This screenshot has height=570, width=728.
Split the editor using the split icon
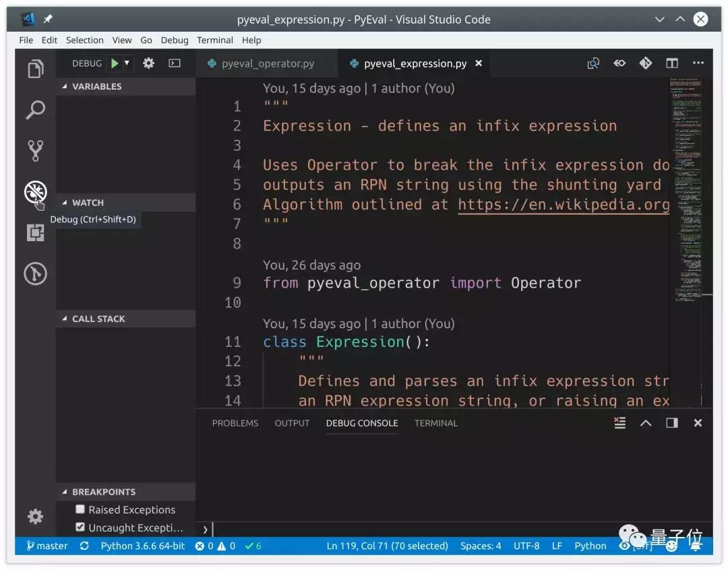tap(671, 63)
